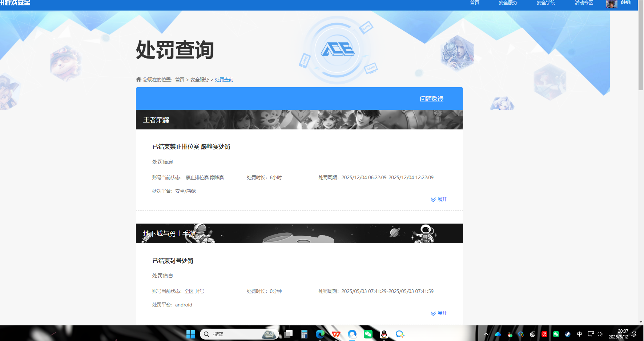Image resolution: width=644 pixels, height=341 pixels.
Task: Click 处罚平台：安卓/鸿蒙 text
Action: point(174,191)
